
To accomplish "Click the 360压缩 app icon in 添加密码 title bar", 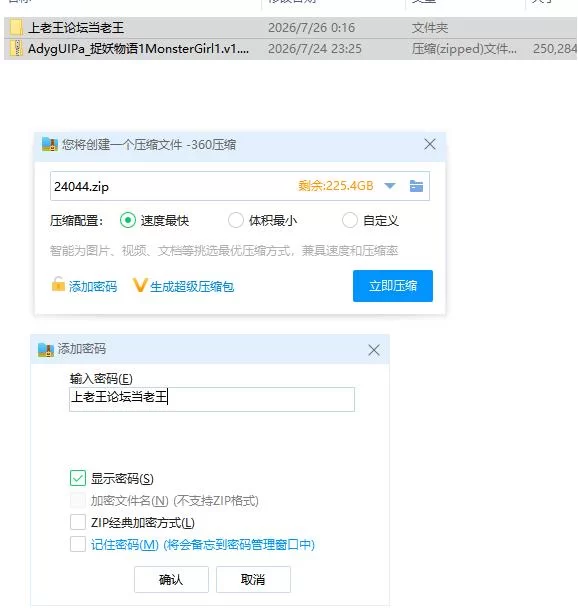I will click(x=46, y=349).
